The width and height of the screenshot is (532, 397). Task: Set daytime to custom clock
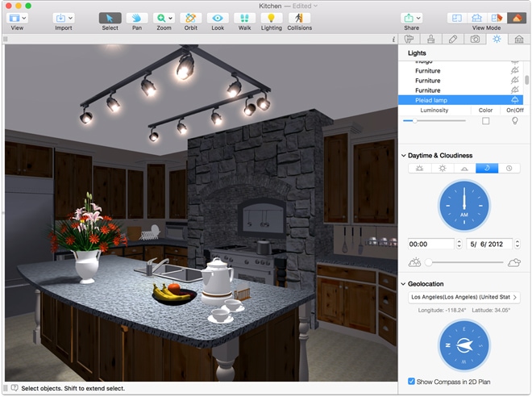coord(509,168)
